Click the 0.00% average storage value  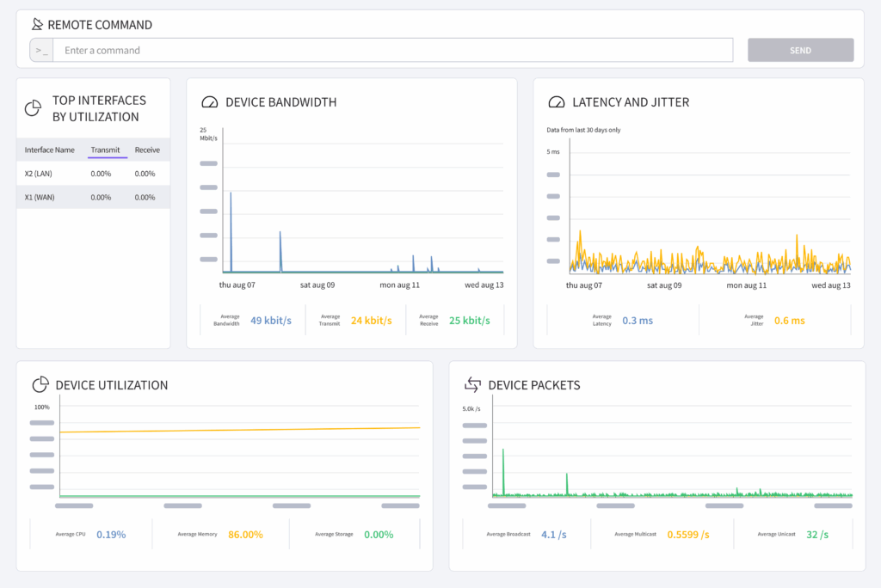tap(379, 535)
